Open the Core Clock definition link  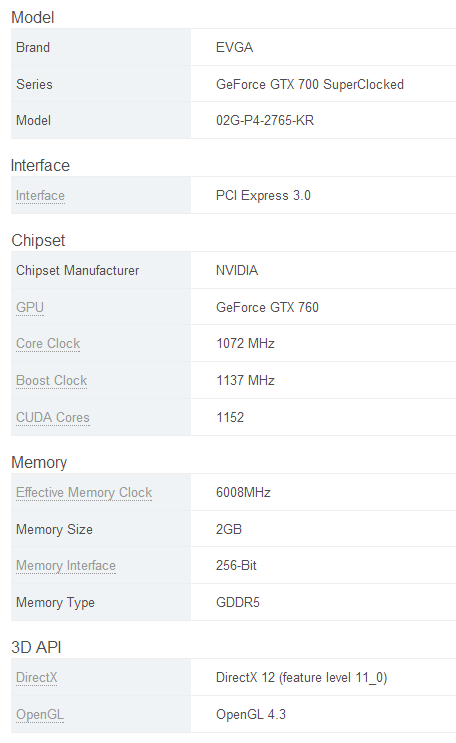coord(48,344)
